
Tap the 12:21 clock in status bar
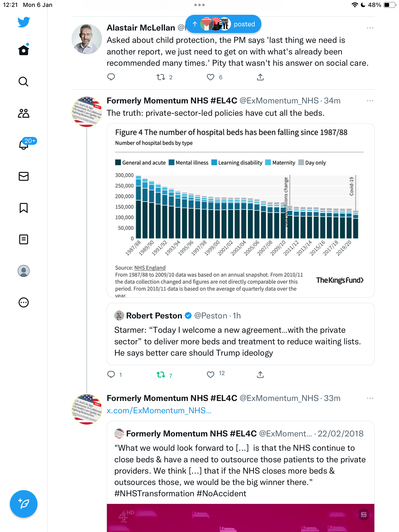10,5
